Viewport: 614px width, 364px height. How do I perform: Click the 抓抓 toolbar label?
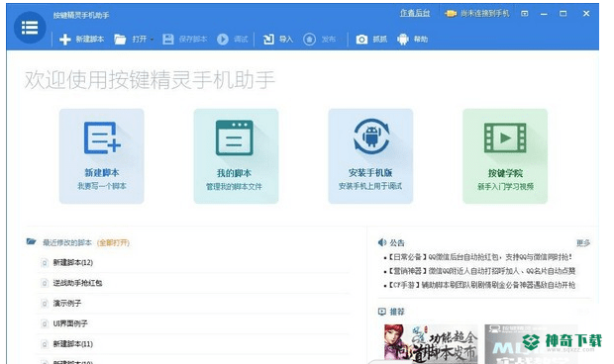(380, 40)
